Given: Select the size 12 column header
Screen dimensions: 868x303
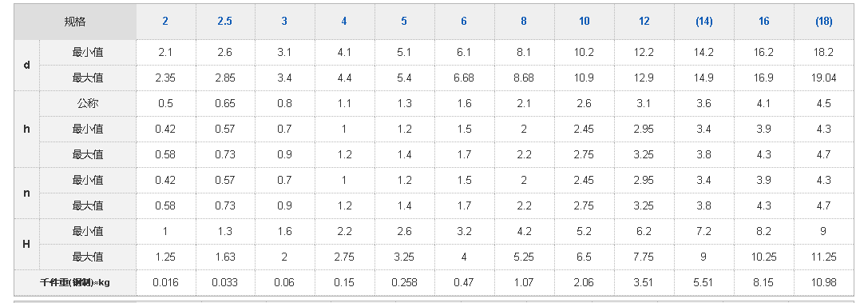Looking at the screenshot, I should coord(644,22).
